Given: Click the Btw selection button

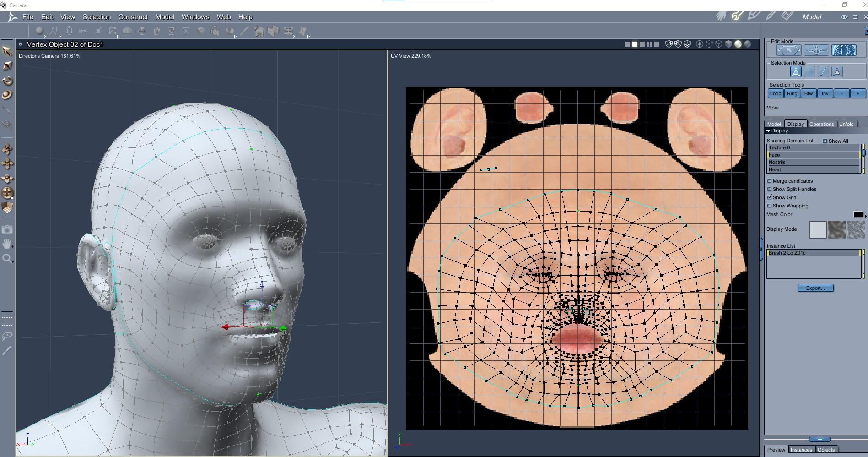Looking at the screenshot, I should [808, 93].
